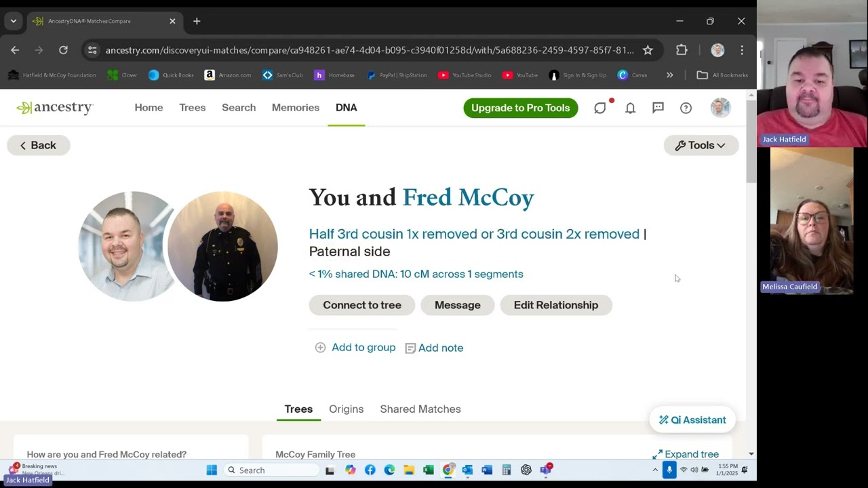Click Upgrade to Pro Tools

click(x=521, y=108)
